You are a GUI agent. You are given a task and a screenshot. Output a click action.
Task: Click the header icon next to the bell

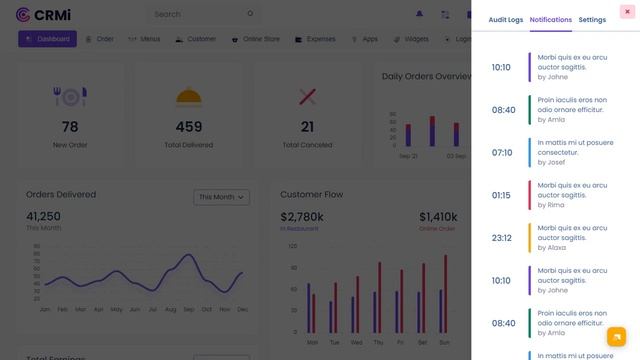[445, 15]
